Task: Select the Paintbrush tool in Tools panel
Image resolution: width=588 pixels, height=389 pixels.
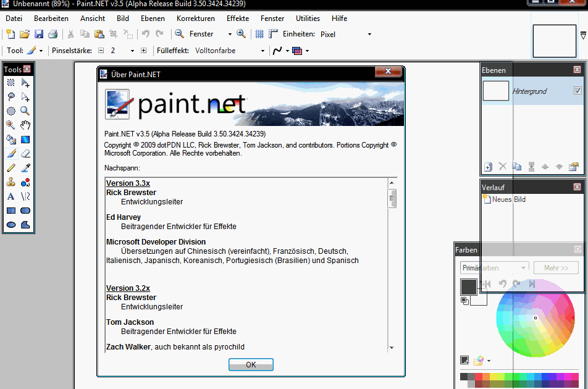Action: click(11, 154)
